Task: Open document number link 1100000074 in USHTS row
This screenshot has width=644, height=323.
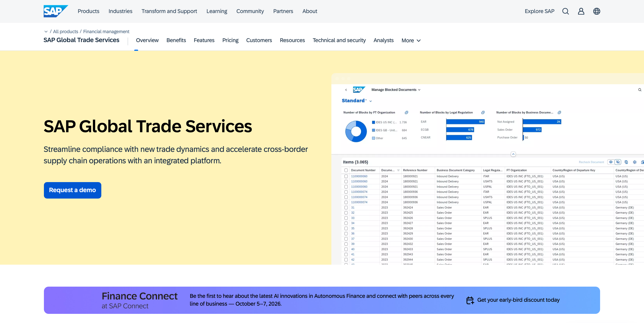Action: point(359,197)
